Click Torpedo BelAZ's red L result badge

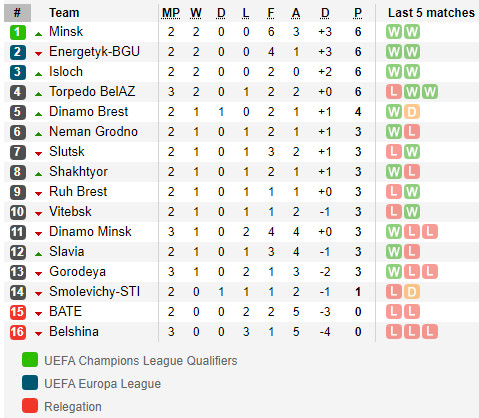tap(394, 92)
